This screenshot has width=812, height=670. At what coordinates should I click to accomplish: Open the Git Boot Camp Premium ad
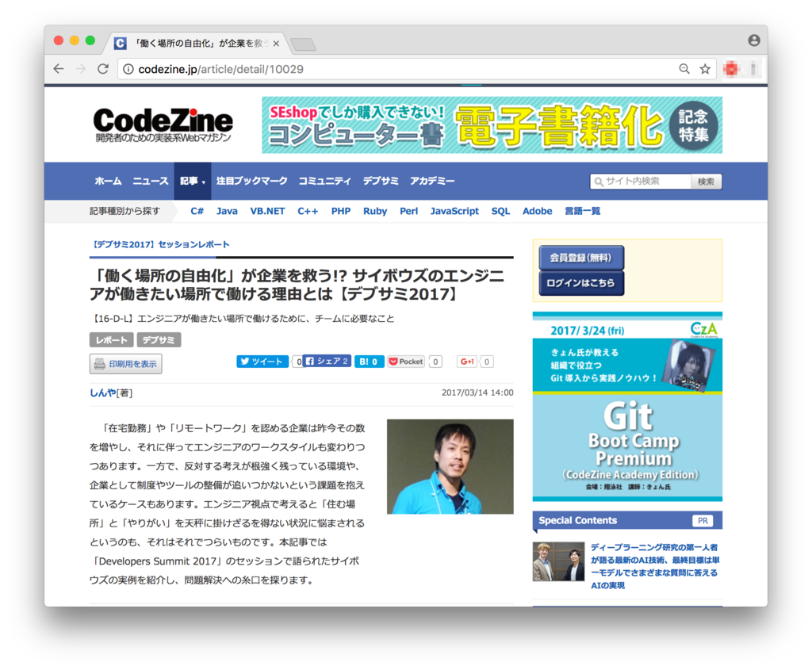627,407
